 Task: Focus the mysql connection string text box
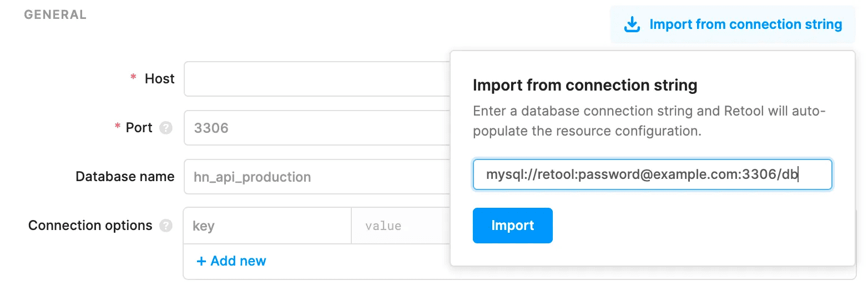pyautogui.click(x=652, y=175)
